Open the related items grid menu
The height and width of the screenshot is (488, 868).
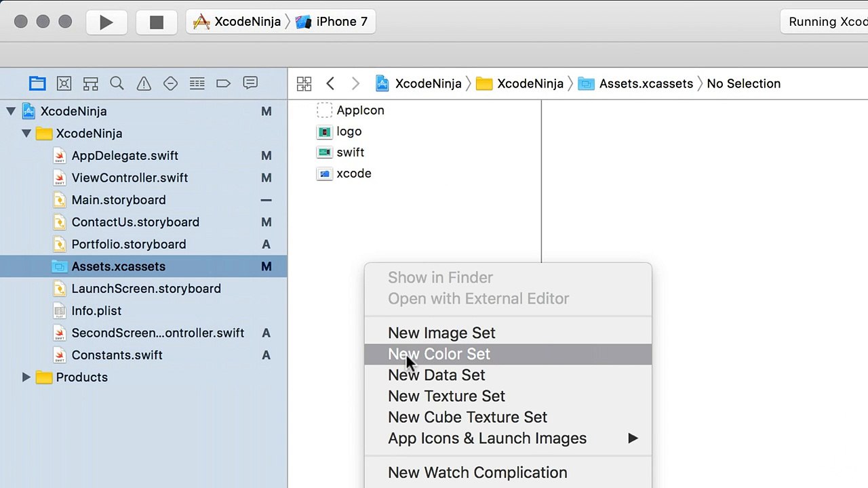point(304,83)
